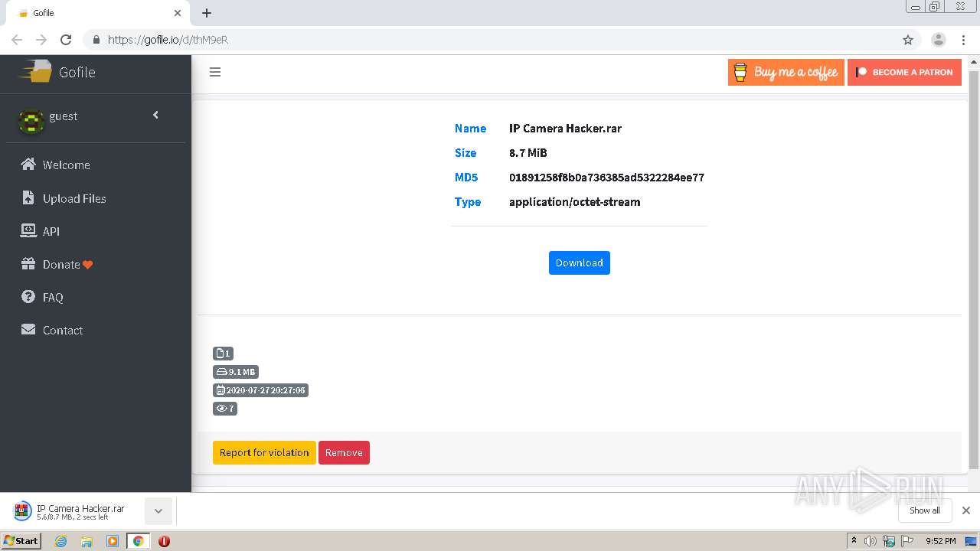Open a new browser tab
Screen dimensions: 980x551
207,13
